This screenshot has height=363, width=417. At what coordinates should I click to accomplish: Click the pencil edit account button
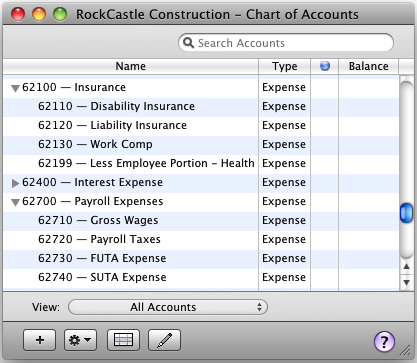[164, 340]
